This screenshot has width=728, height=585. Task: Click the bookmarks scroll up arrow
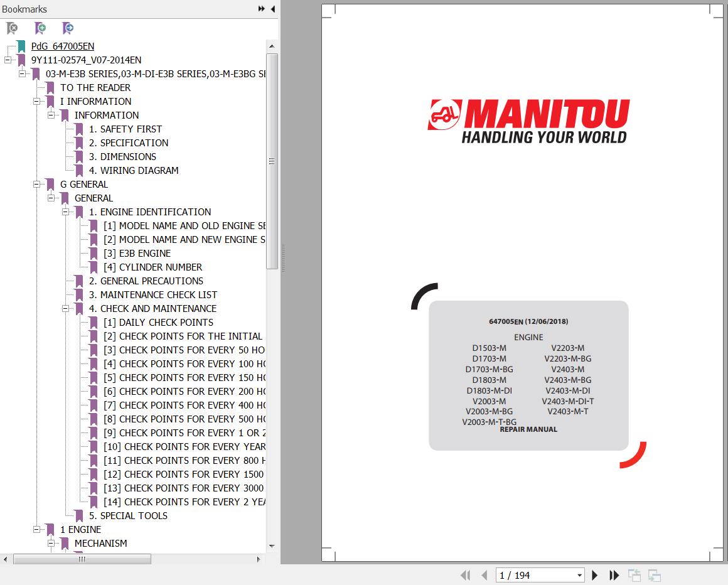coord(272,46)
